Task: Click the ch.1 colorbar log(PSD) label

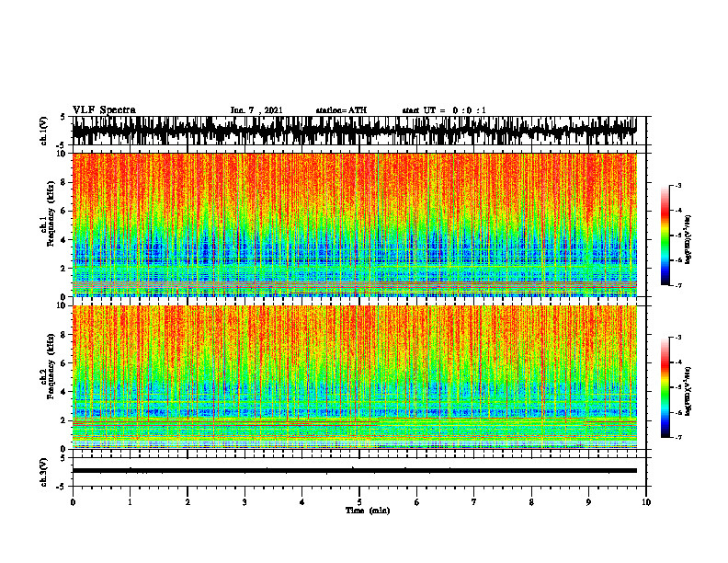Action: click(x=688, y=240)
